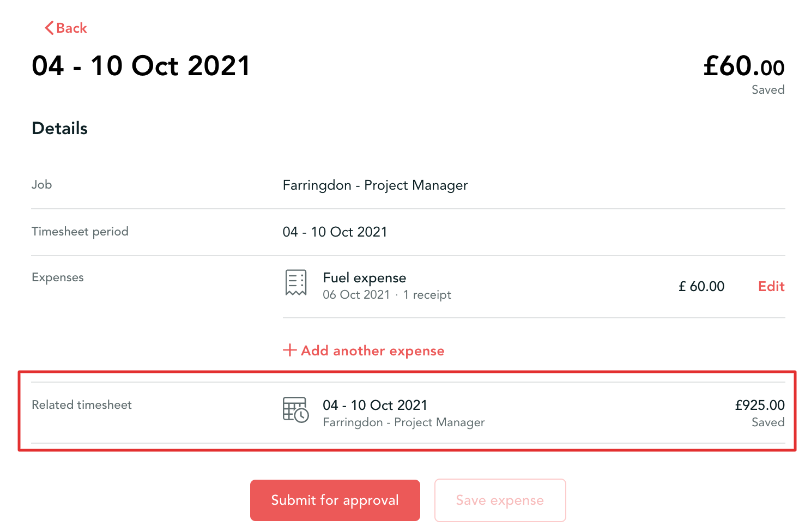The width and height of the screenshot is (811, 532).
Task: Edit the Fuel expense entry
Action: [771, 286]
